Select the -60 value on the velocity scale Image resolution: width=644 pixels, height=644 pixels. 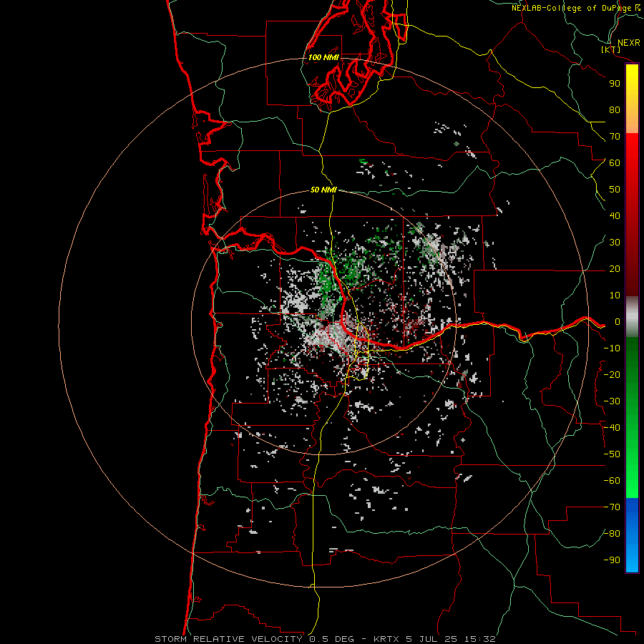click(x=612, y=481)
